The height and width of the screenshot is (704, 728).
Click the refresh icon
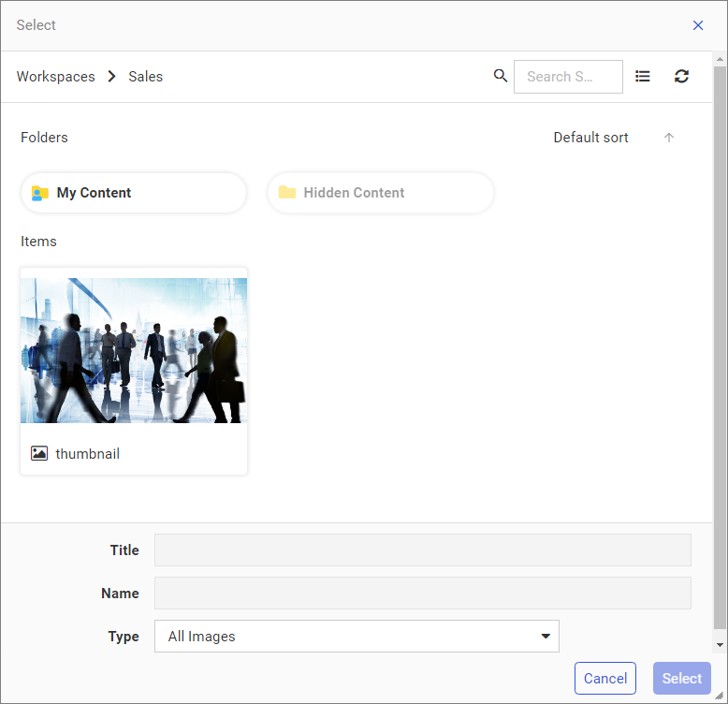(682, 77)
